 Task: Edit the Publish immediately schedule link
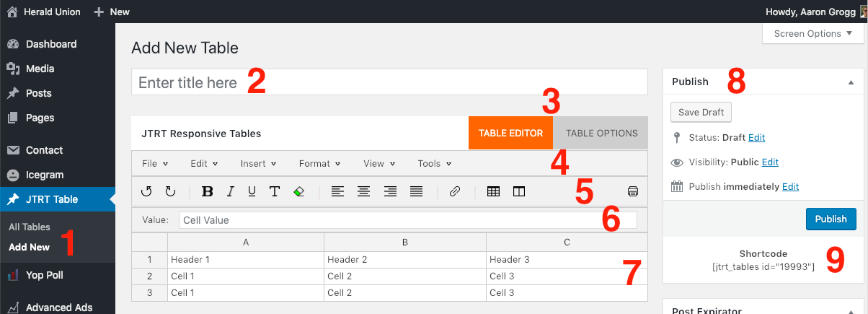[790, 186]
